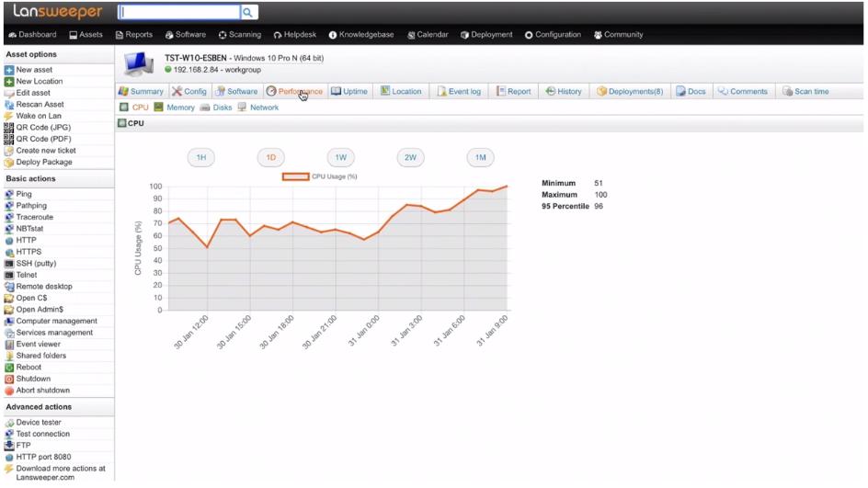
Task: Switch to the Uptime tab
Action: (349, 91)
